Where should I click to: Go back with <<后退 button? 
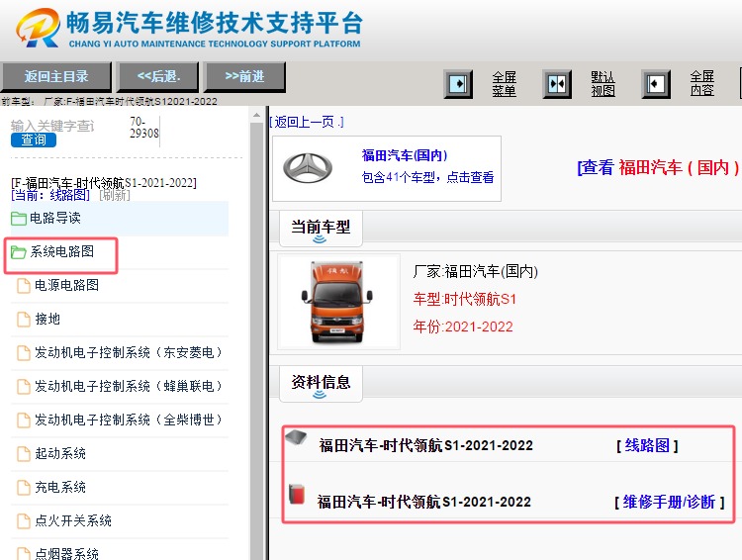tap(158, 77)
